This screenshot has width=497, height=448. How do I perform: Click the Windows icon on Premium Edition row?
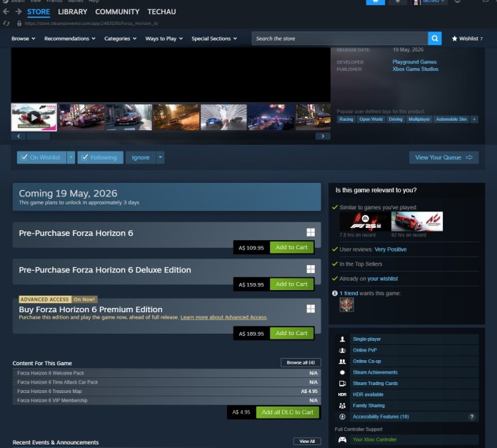click(x=311, y=309)
